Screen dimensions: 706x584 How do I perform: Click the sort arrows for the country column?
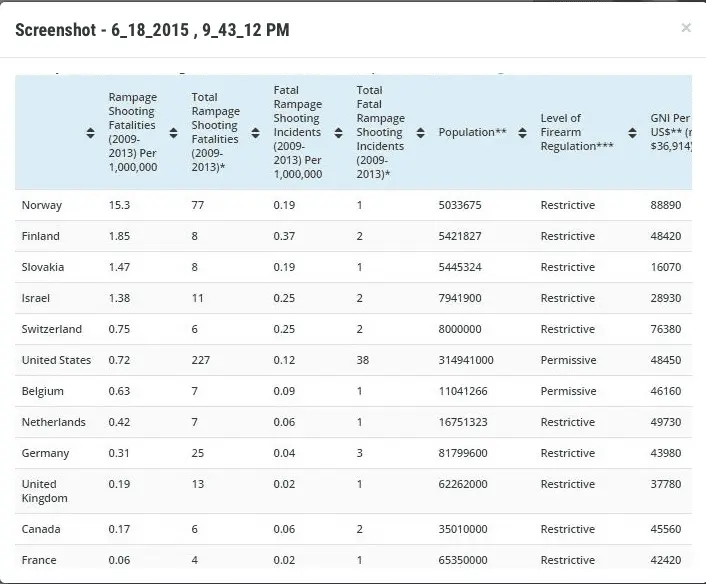[x=91, y=133]
